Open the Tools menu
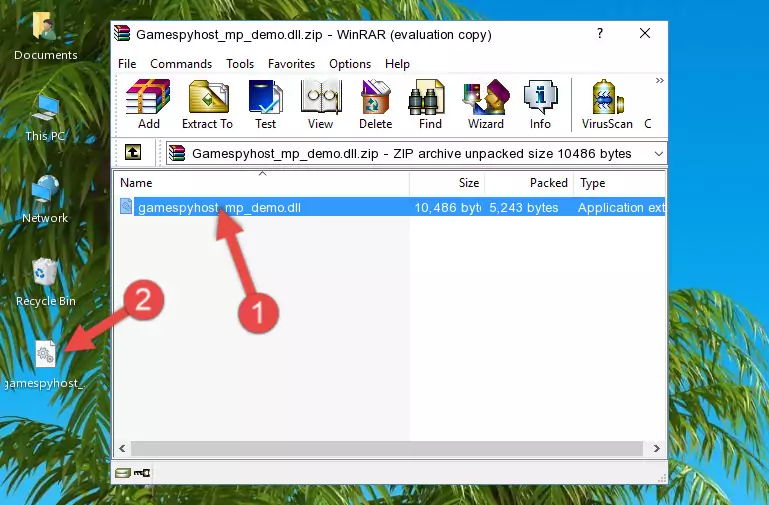The width and height of the screenshot is (769, 505). click(240, 64)
